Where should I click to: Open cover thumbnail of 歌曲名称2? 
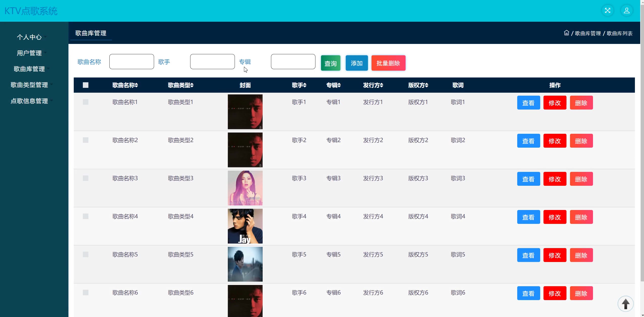click(x=245, y=150)
